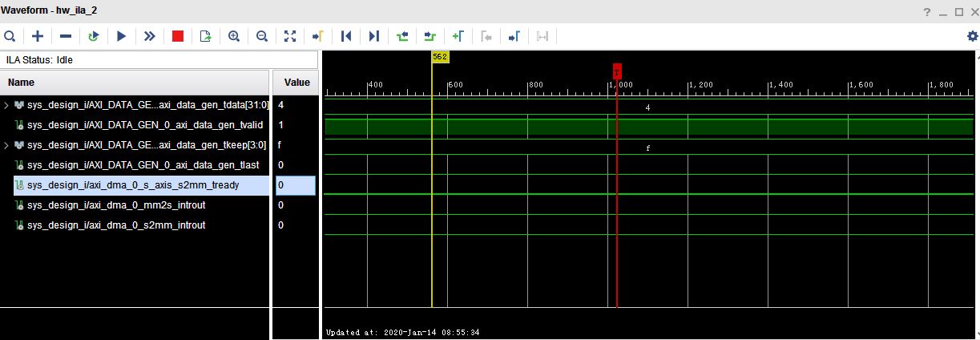Viewport: 980px width, 340px height.
Task: Click the tvalid value cell showing 1
Action: [296, 125]
